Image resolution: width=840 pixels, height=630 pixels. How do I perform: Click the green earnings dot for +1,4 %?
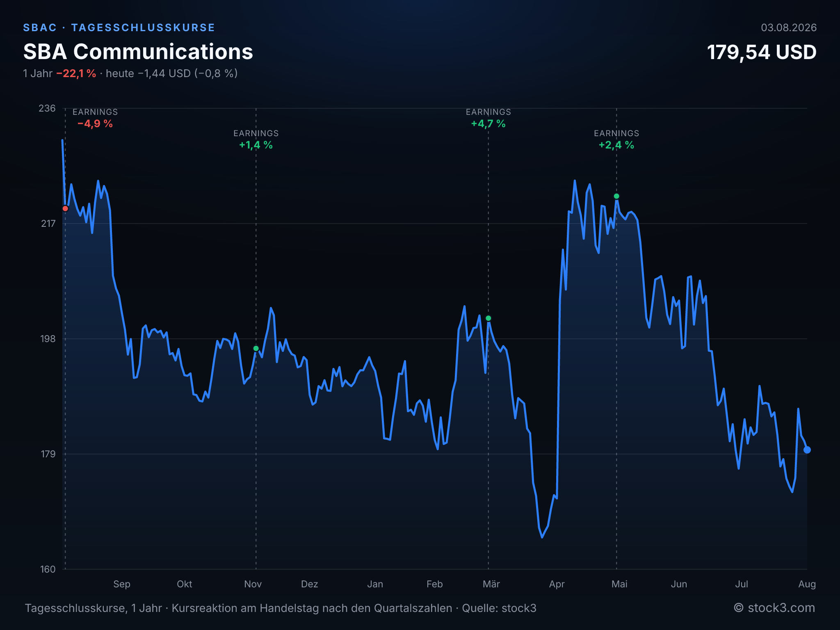point(256,348)
